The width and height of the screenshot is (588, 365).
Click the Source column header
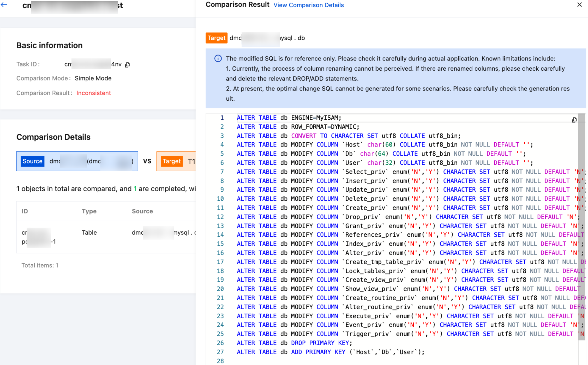coord(142,211)
